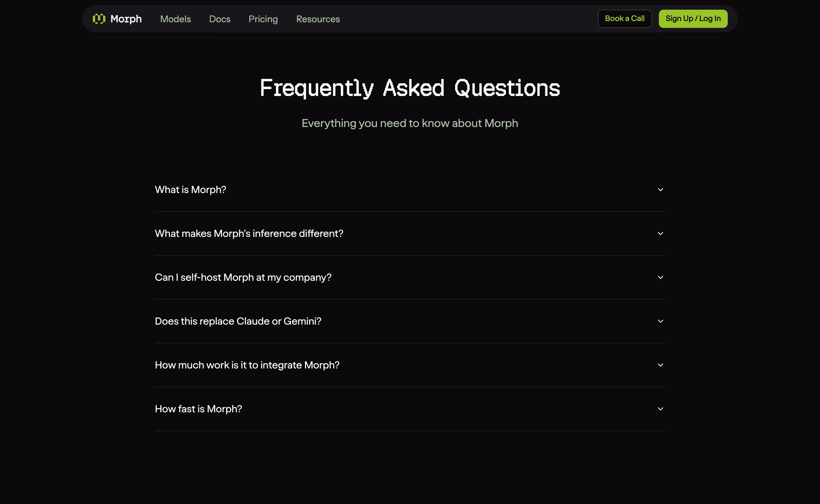Open the Pricing page

263,19
